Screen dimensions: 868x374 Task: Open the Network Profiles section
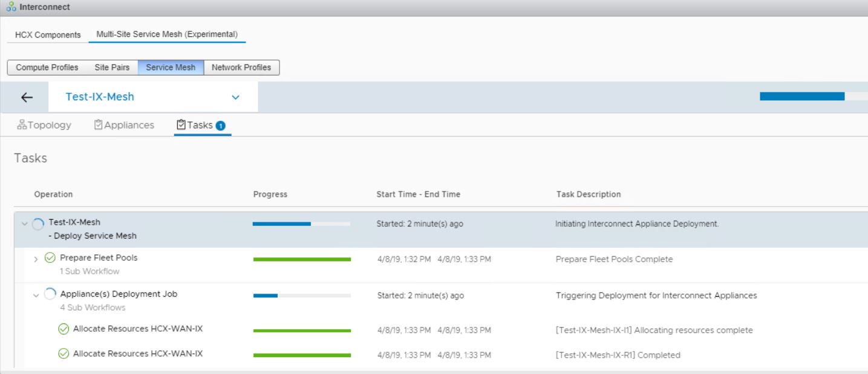pyautogui.click(x=241, y=68)
